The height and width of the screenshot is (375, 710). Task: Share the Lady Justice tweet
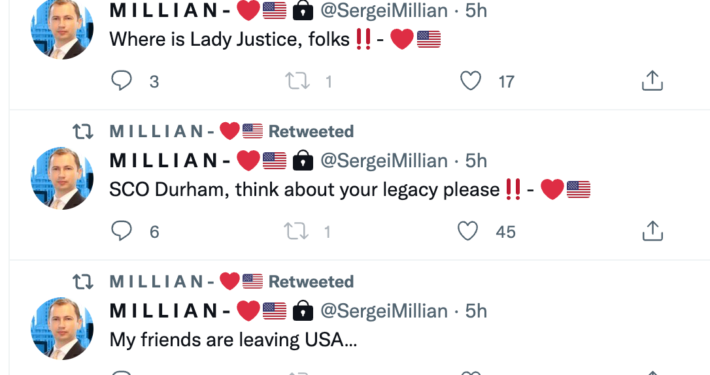click(652, 81)
